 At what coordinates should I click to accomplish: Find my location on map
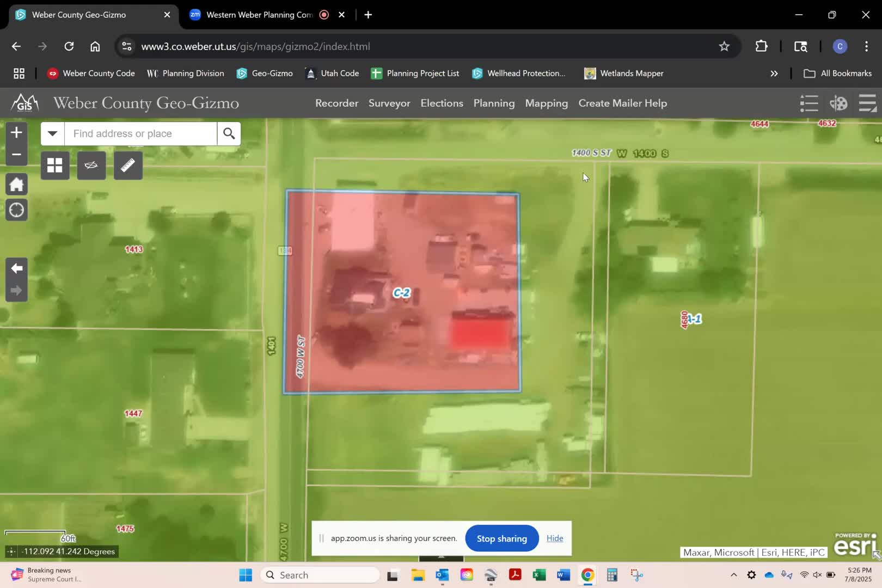click(16, 210)
